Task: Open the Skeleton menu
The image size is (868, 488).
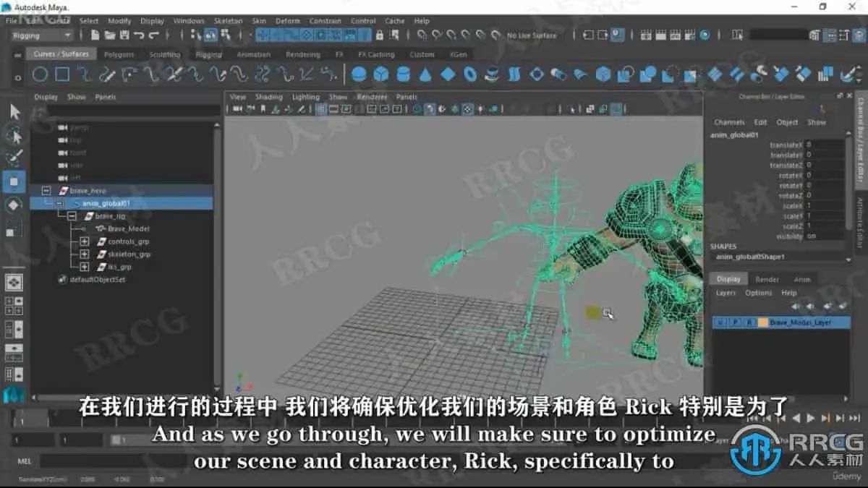Action: 229,21
